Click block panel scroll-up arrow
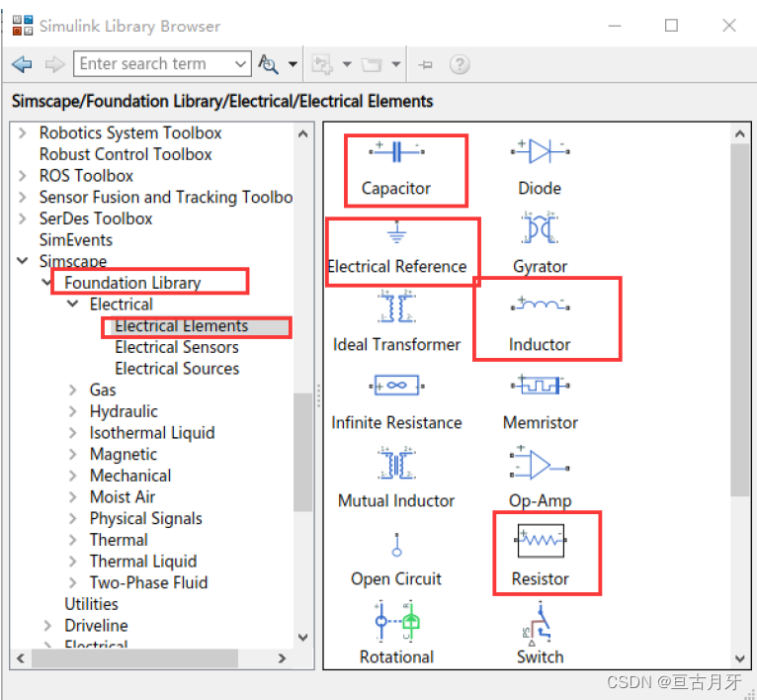The height and width of the screenshot is (700, 757). [739, 133]
